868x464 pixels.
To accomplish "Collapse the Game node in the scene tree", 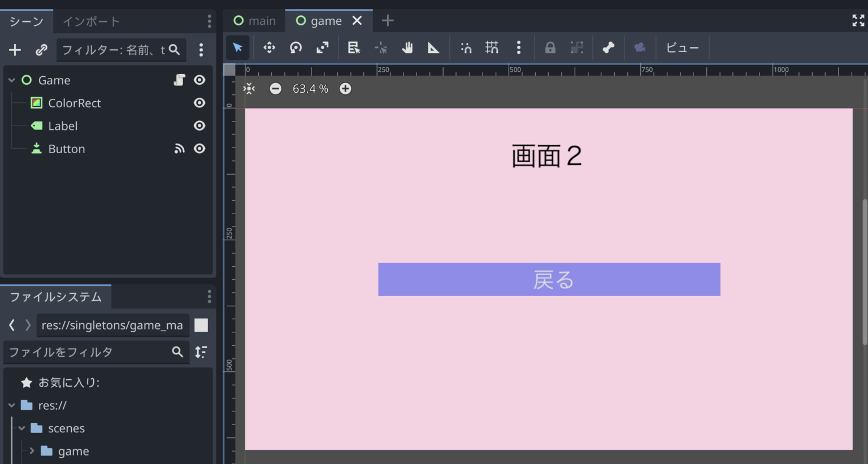I will 11,80.
